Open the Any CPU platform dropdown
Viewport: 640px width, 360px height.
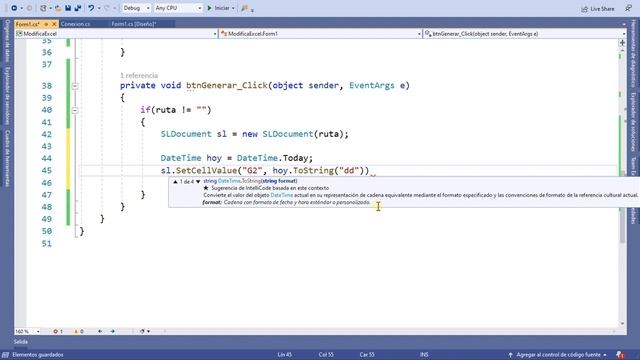178,8
